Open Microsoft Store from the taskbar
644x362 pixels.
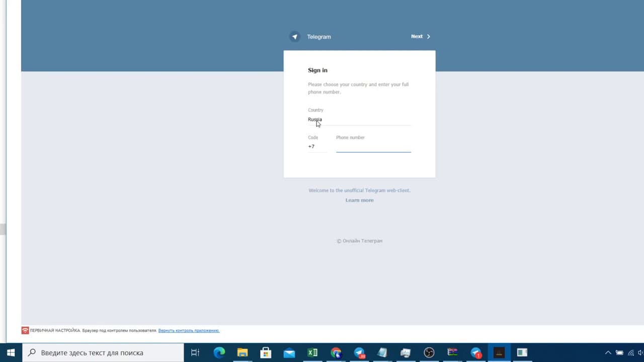click(x=266, y=352)
